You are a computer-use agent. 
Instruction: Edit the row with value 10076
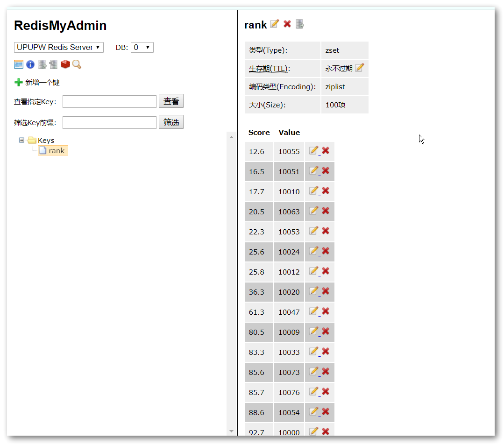(314, 392)
